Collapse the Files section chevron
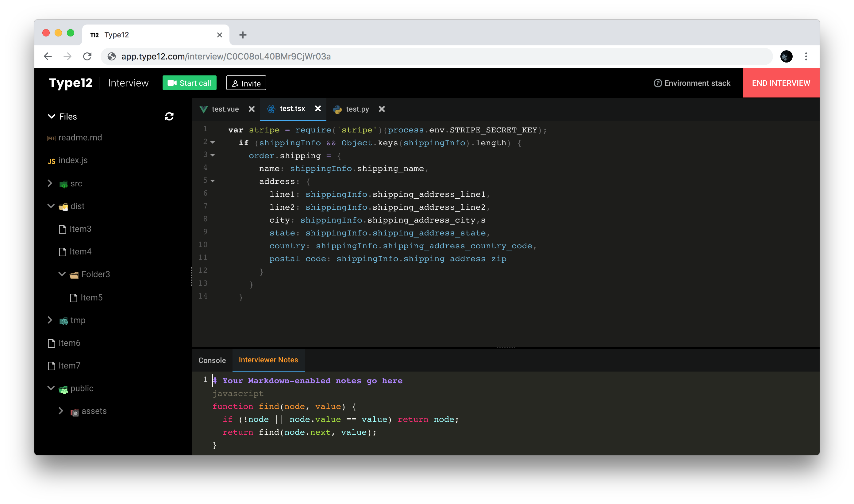The width and height of the screenshot is (854, 504). 52,116
